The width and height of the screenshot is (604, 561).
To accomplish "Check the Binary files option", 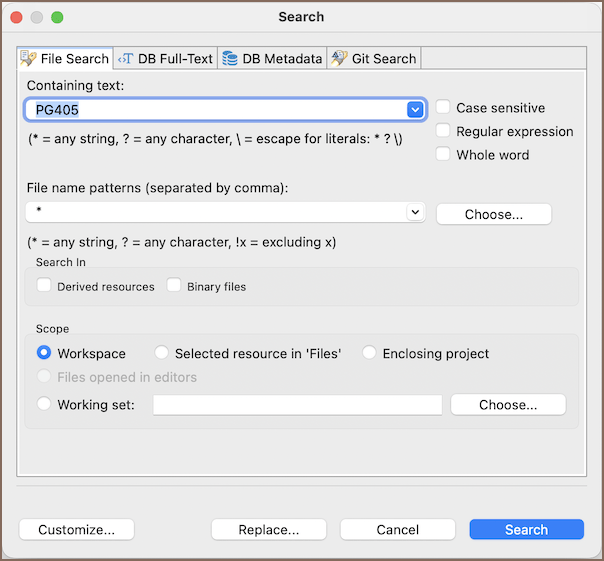I will tap(174, 286).
